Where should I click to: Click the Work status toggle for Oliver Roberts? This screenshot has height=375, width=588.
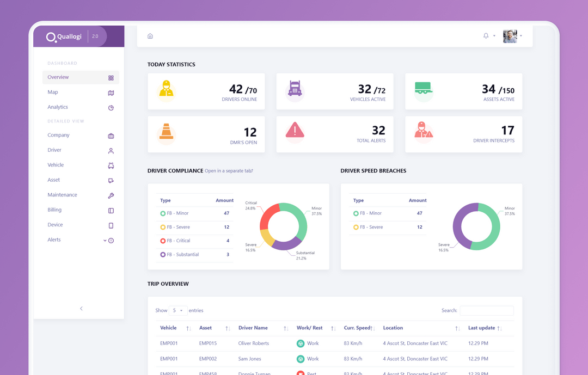(301, 343)
